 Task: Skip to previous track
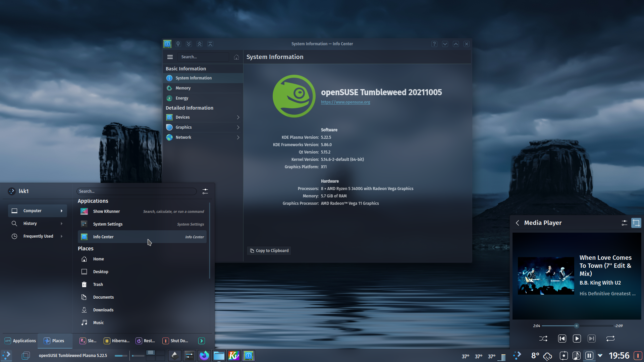(x=562, y=339)
